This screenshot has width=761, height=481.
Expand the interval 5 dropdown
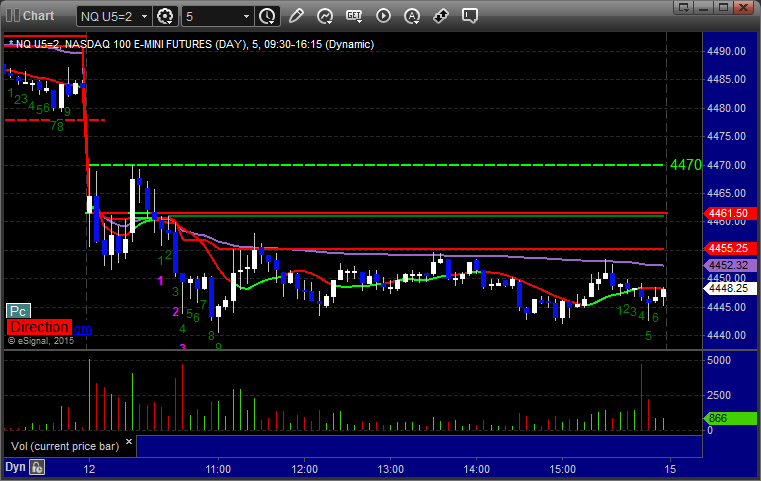coord(246,17)
